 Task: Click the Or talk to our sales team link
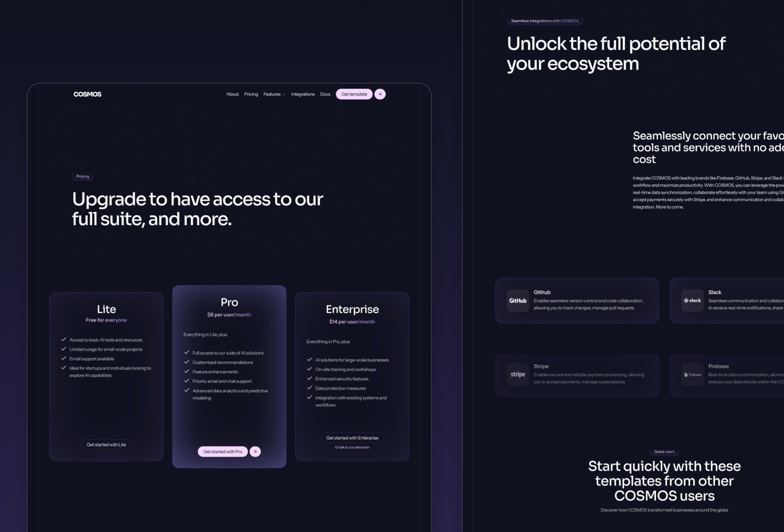(352, 447)
